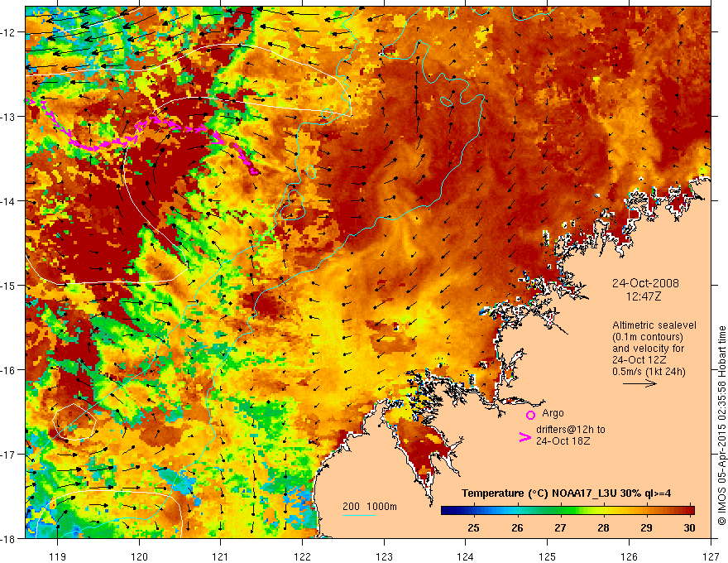
Task: Click the latitude axis label '-12'
Action: tap(9, 32)
